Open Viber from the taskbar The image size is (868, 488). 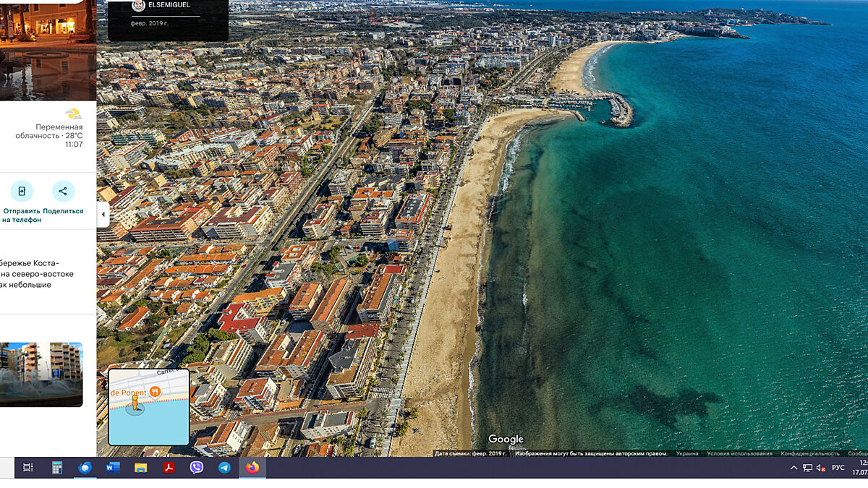(x=196, y=468)
